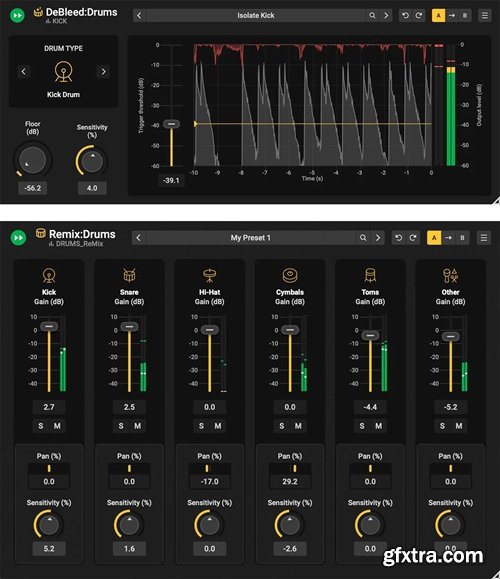Click the Kick channel icon in Remix
500x579 pixels.
[49, 275]
